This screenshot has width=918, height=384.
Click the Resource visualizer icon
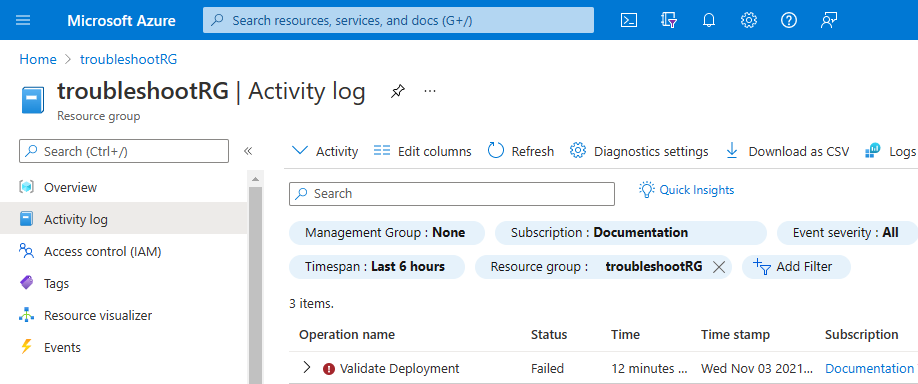click(26, 315)
